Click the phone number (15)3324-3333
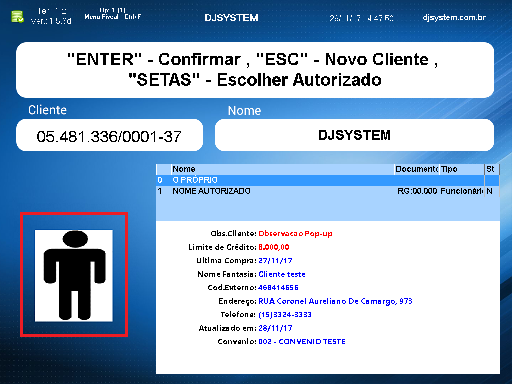 285,314
